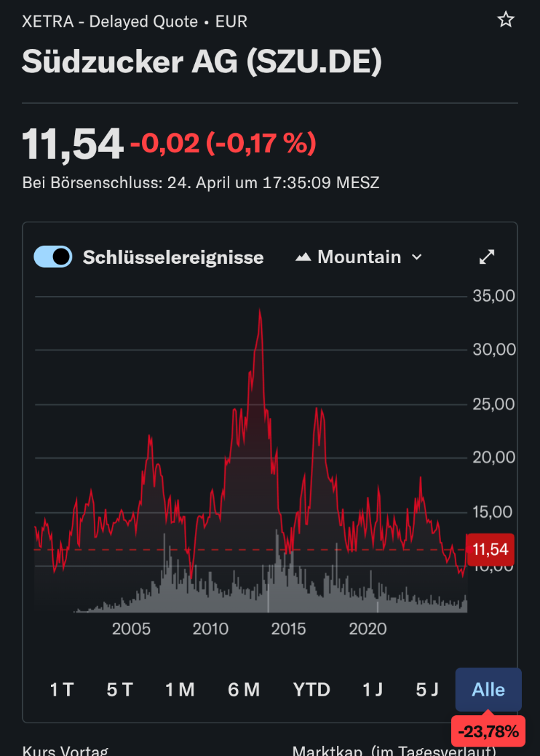Image resolution: width=540 pixels, height=756 pixels.
Task: Click the 30,00 price axis label
Action: (494, 349)
